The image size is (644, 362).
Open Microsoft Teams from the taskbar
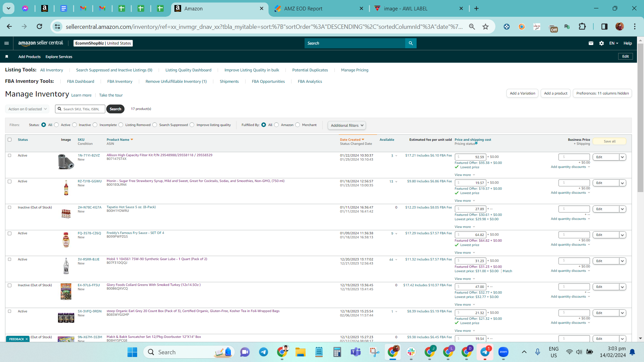tap(356, 352)
